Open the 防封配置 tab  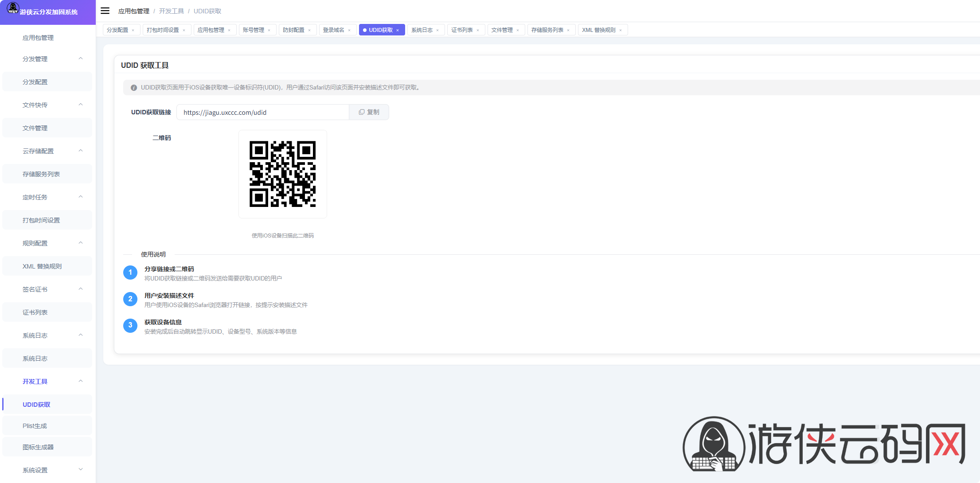(x=293, y=30)
